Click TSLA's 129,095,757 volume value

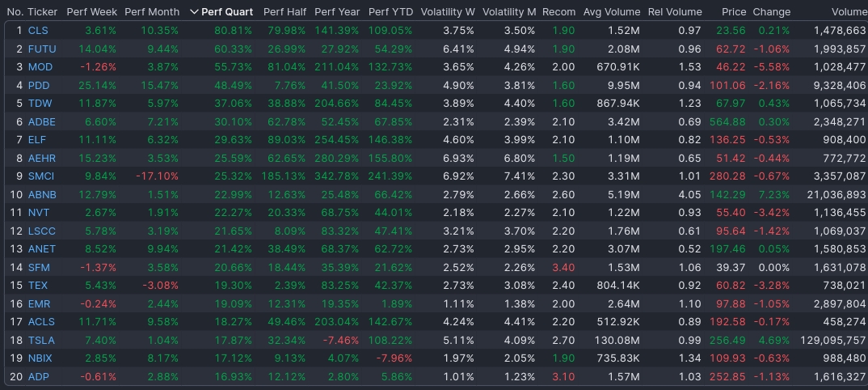[x=832, y=340]
